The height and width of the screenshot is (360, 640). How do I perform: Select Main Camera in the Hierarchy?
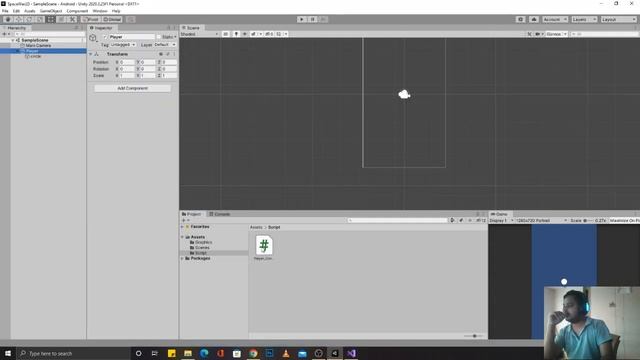click(38, 46)
